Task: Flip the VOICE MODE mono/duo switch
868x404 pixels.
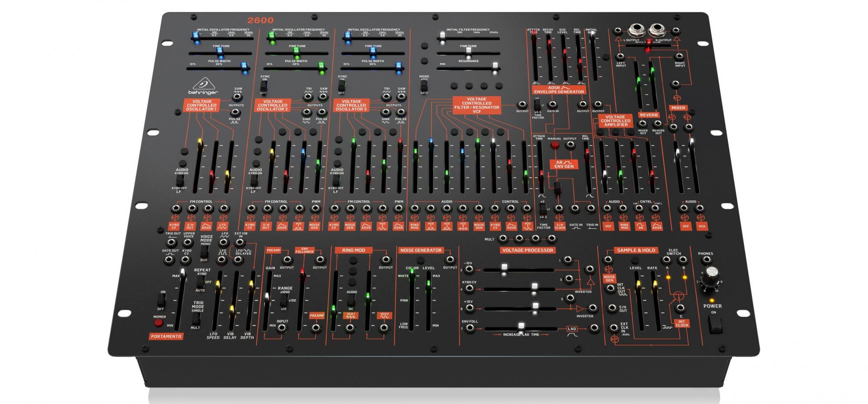Action: [x=204, y=252]
